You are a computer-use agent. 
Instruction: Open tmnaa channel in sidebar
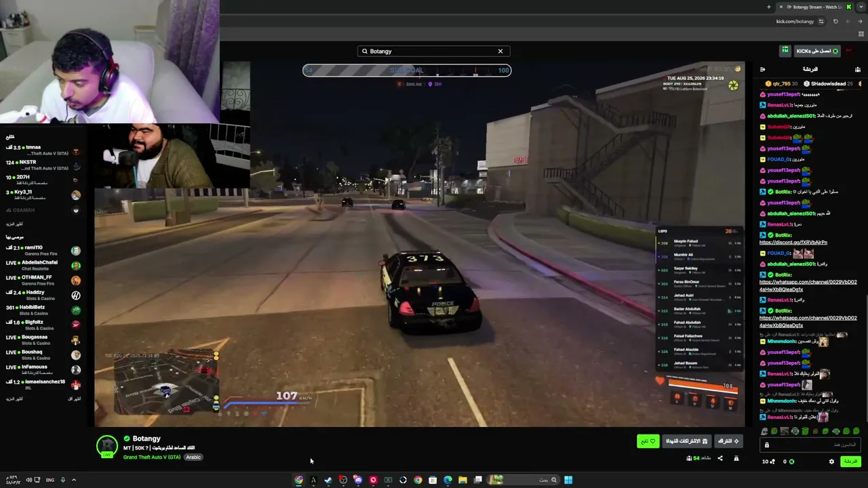42,150
